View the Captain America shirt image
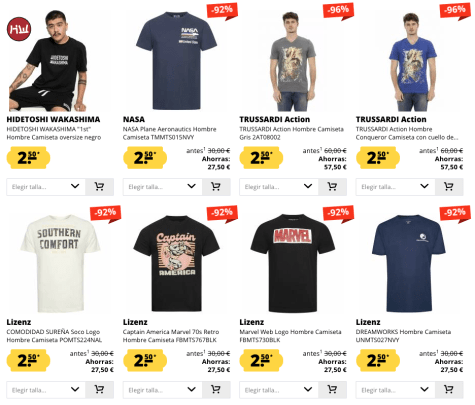This screenshot has height=405, width=475. (177, 263)
